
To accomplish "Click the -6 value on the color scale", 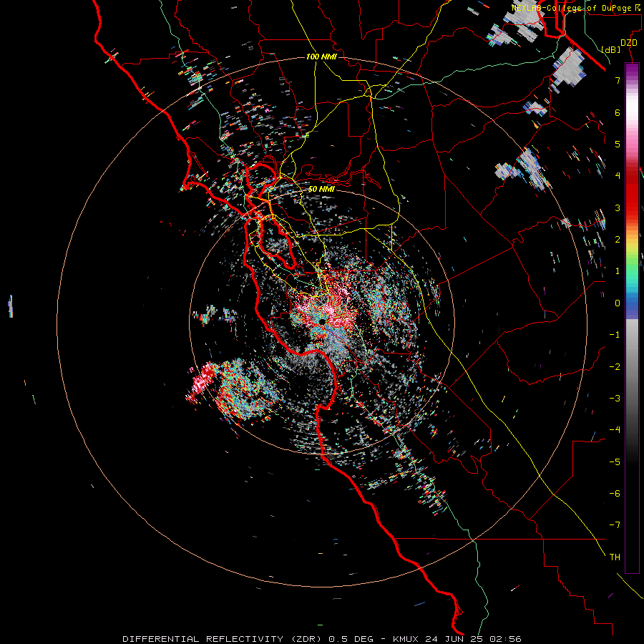I will click(x=615, y=494).
